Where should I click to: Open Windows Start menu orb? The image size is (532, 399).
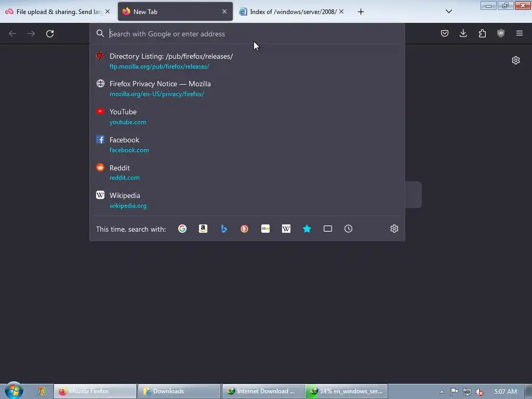(x=14, y=390)
